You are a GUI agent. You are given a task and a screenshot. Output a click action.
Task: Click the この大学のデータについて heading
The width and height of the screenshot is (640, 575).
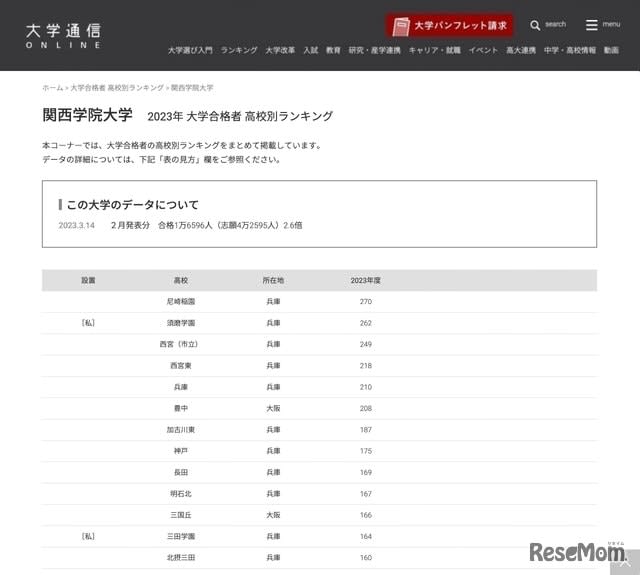pyautogui.click(x=133, y=204)
